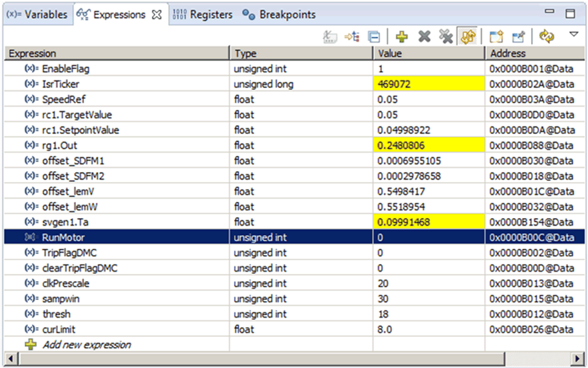Pin the Expressions view to current context

coord(518,37)
